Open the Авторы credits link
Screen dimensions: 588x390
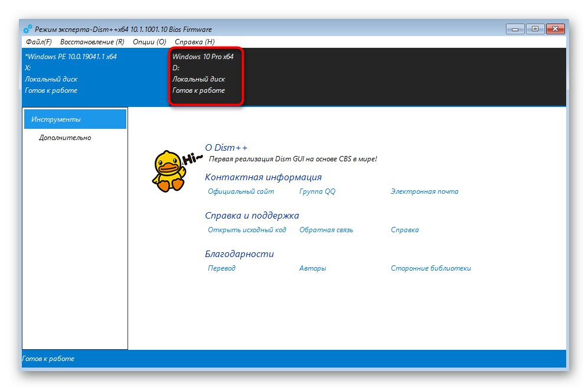pyautogui.click(x=312, y=268)
